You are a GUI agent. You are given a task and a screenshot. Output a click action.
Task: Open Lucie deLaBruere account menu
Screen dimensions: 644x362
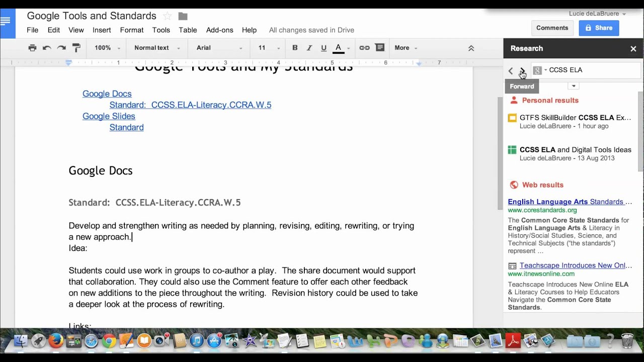pos(597,14)
